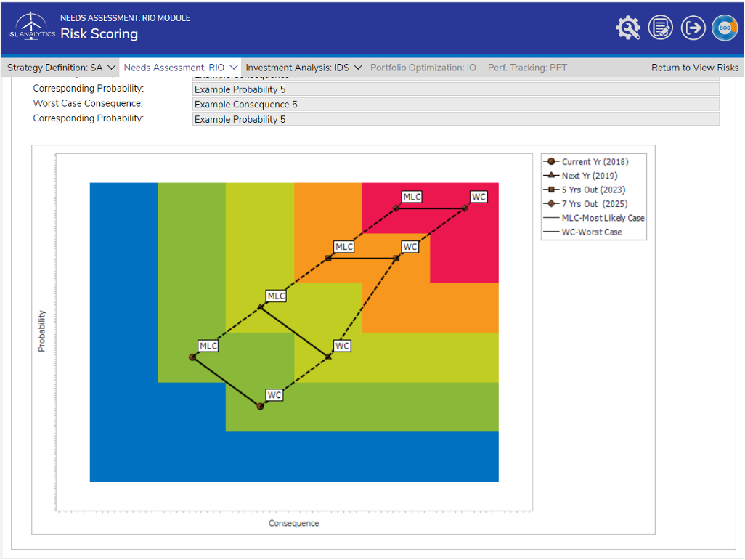
Task: Toggle 5 Yrs Out (2023) legend entry
Action: coord(585,190)
